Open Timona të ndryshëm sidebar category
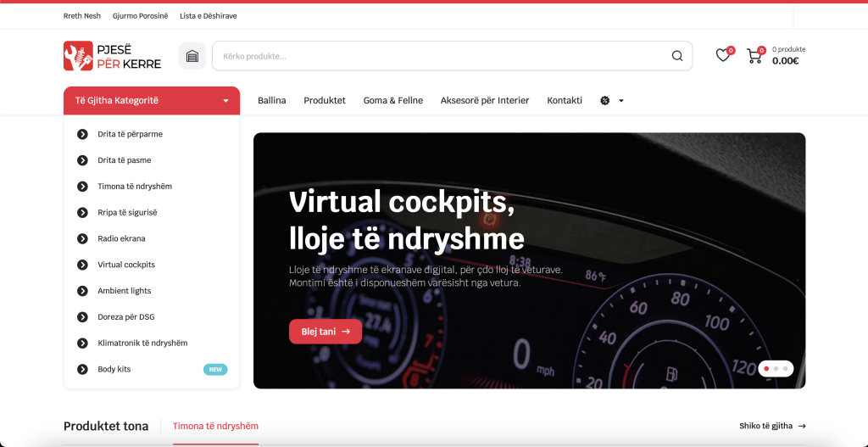This screenshot has width=868, height=447. pyautogui.click(x=135, y=186)
